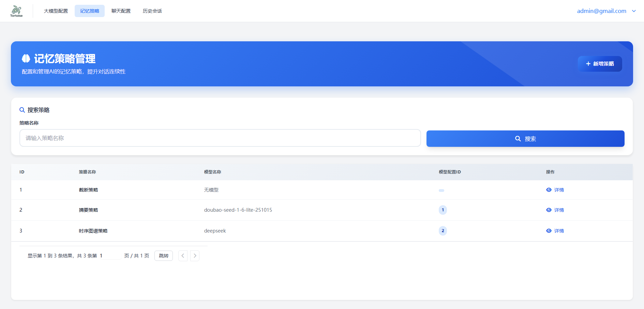Open 详情 for 时序图谱策略
644x309 pixels.
(x=559, y=231)
